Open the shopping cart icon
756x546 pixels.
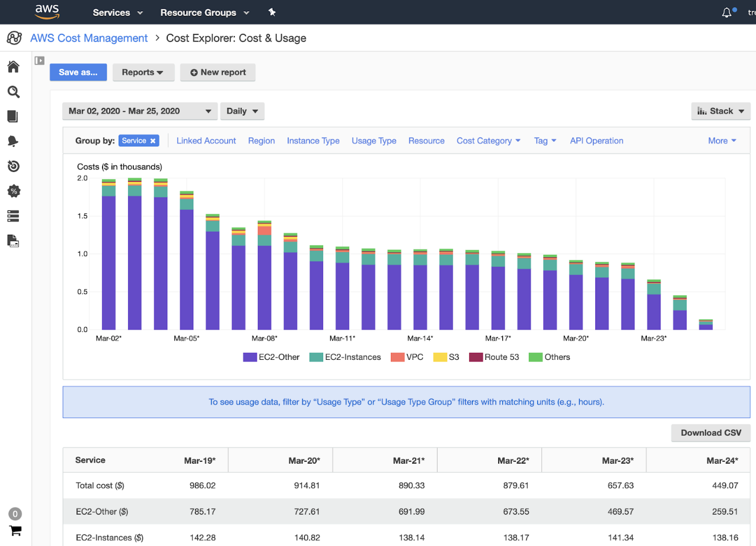pos(15,531)
